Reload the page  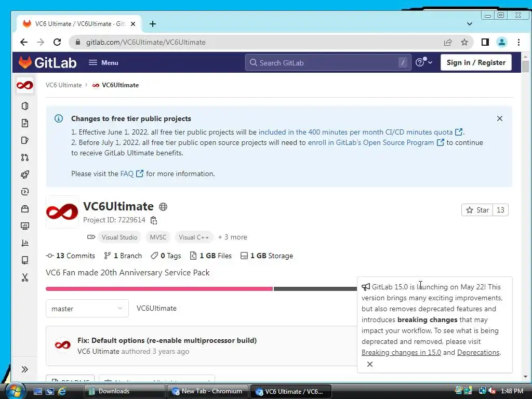point(57,42)
